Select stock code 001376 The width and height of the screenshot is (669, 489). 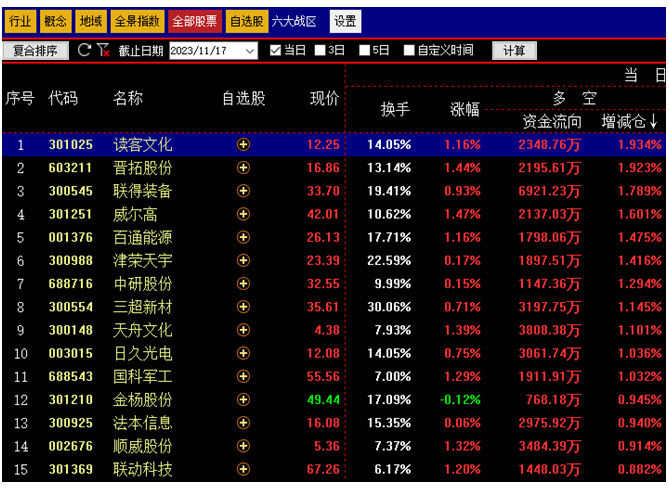(70, 237)
